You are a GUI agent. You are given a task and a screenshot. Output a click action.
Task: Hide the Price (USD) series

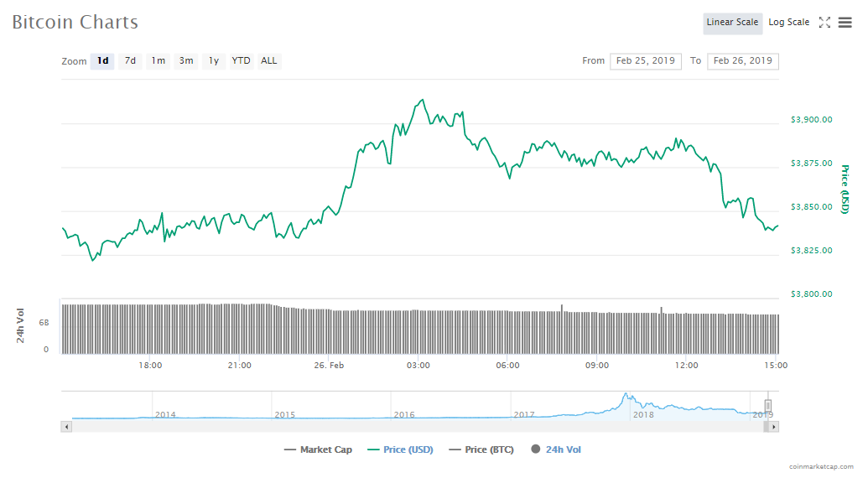[x=401, y=449]
